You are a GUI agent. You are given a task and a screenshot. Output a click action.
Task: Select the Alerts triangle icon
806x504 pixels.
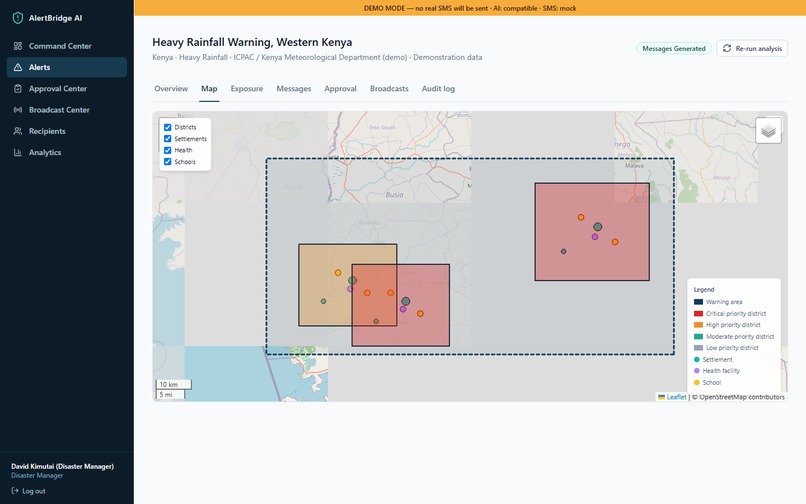pyautogui.click(x=17, y=67)
